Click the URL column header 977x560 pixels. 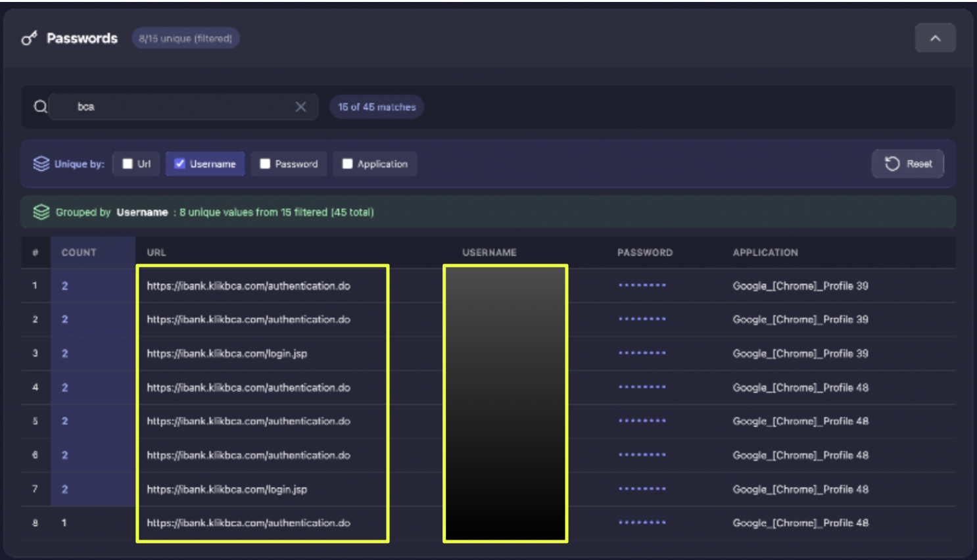156,252
